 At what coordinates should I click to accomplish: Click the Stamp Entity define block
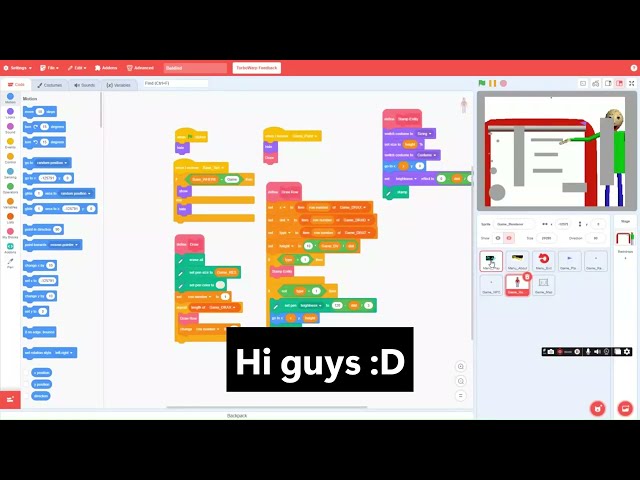click(x=402, y=119)
